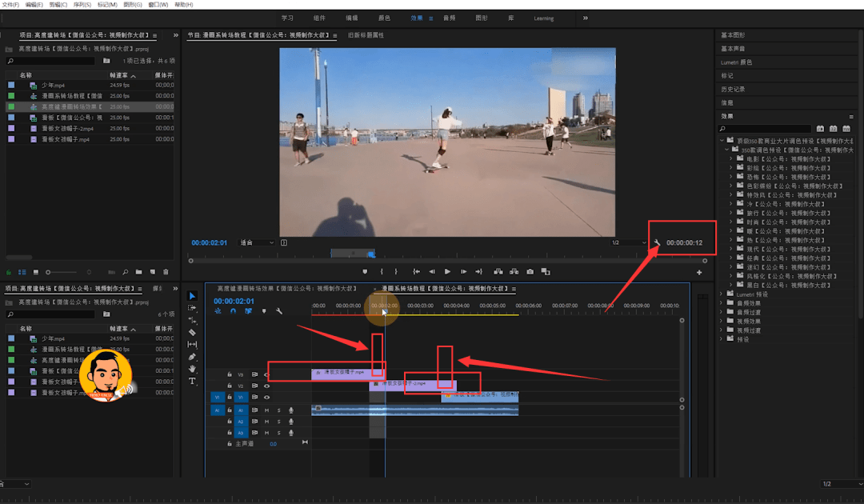Open the 基本图形 panel
This screenshot has width=864, height=504.
pos(733,34)
